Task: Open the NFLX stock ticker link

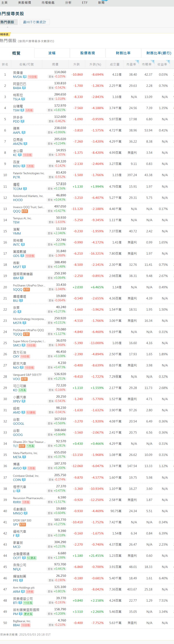Action: (17, 569)
